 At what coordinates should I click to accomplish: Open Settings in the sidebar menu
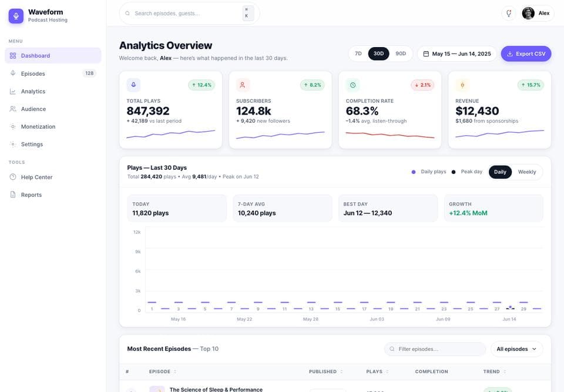53,144
